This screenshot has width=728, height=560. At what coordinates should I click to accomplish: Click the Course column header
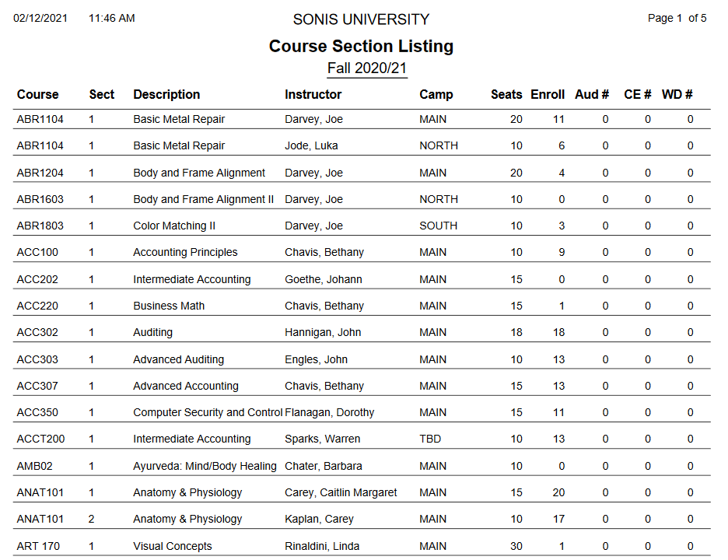(37, 95)
